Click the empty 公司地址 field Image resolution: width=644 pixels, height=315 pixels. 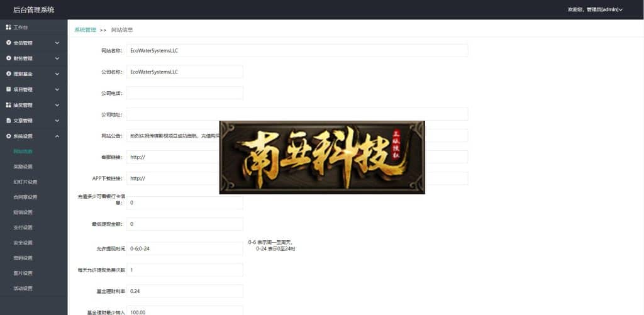[297, 114]
